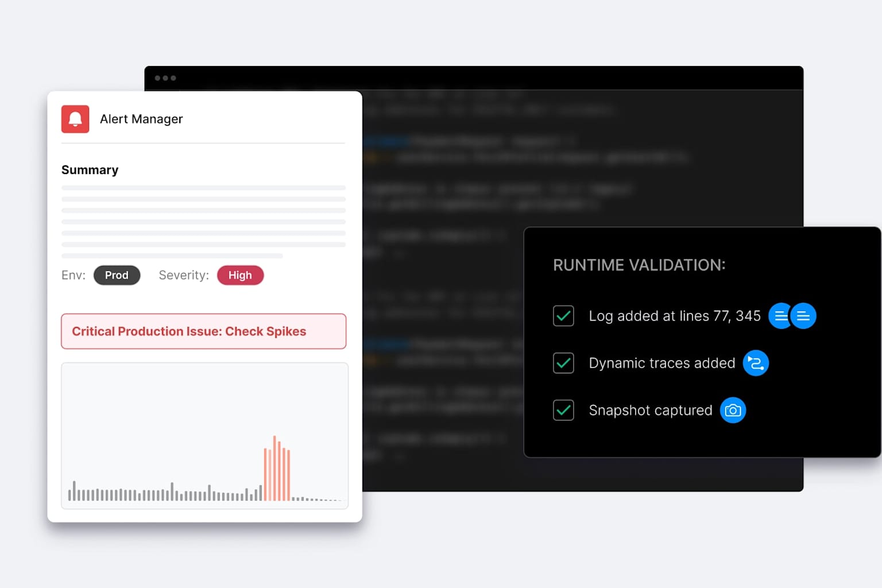Open the High severity selector
This screenshot has height=588, width=882.
(x=240, y=275)
